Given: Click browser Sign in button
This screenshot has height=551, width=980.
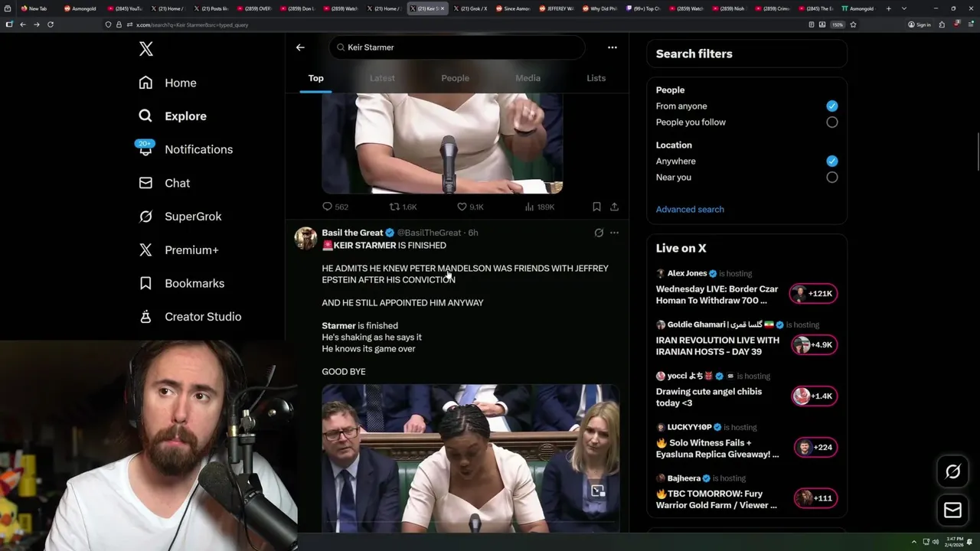Looking at the screenshot, I should [x=920, y=24].
